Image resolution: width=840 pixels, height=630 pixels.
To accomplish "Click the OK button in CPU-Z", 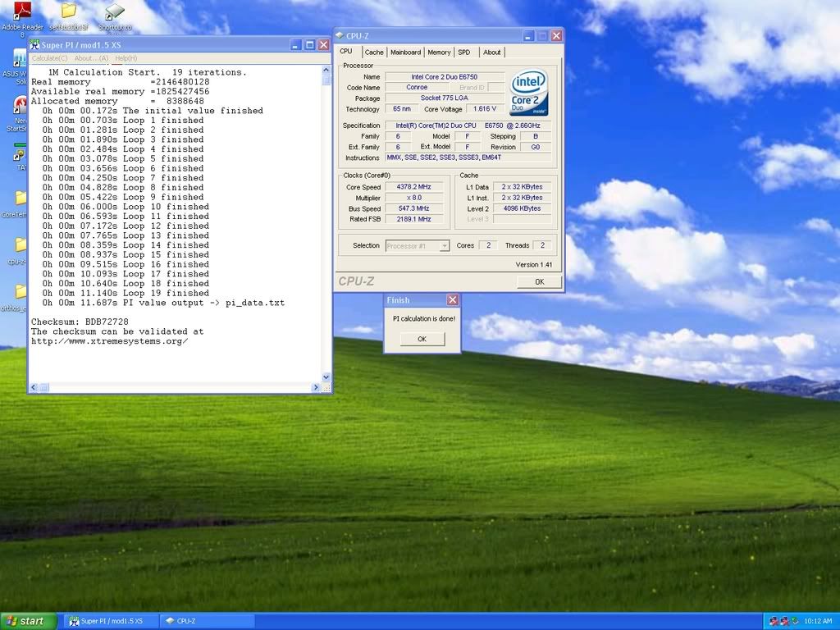I will pos(539,281).
